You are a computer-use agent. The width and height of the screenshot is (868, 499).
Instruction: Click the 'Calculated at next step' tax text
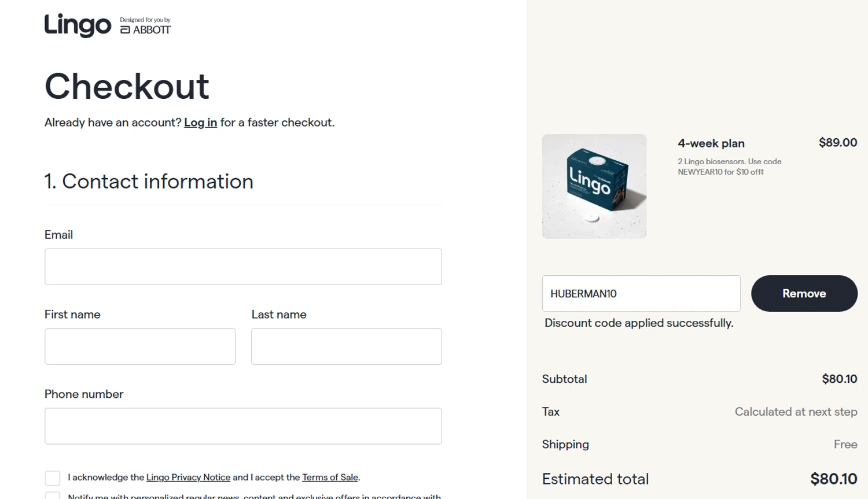[796, 412]
